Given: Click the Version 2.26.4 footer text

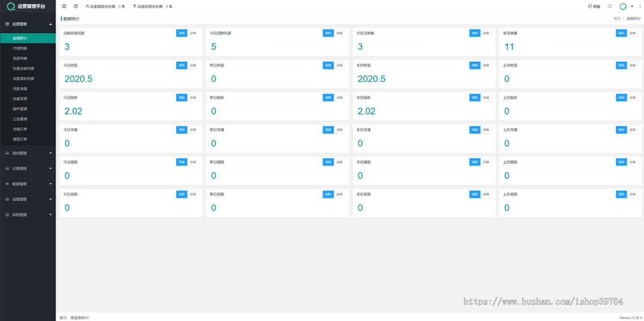Looking at the screenshot, I should [630, 318].
